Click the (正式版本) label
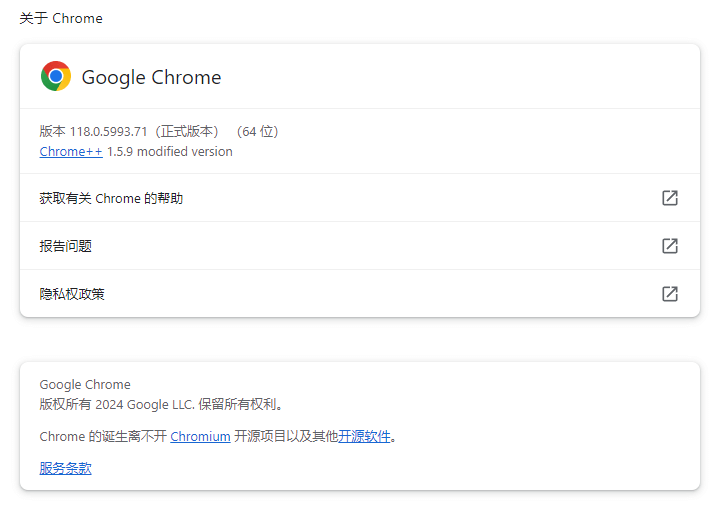The image size is (718, 509). coord(186,132)
